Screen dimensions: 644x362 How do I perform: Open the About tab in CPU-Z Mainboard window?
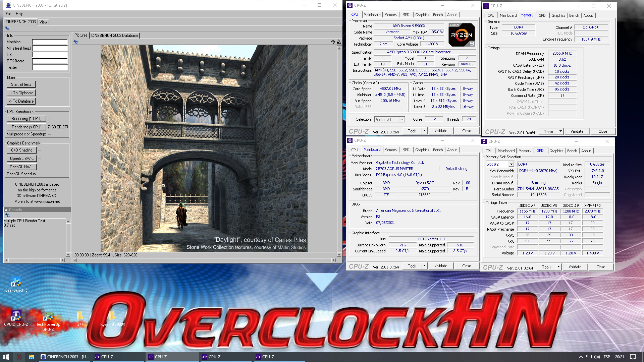pyautogui.click(x=452, y=150)
